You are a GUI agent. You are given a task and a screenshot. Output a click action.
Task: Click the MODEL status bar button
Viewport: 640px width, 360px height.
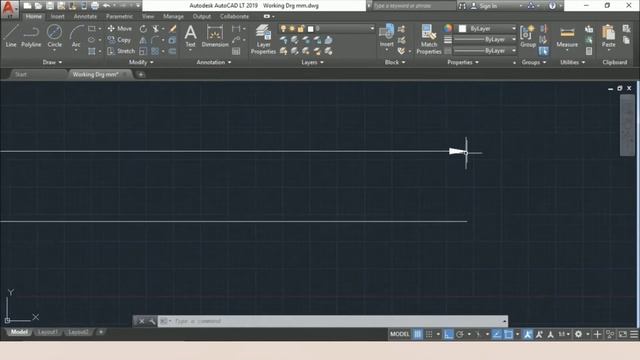tap(400, 334)
